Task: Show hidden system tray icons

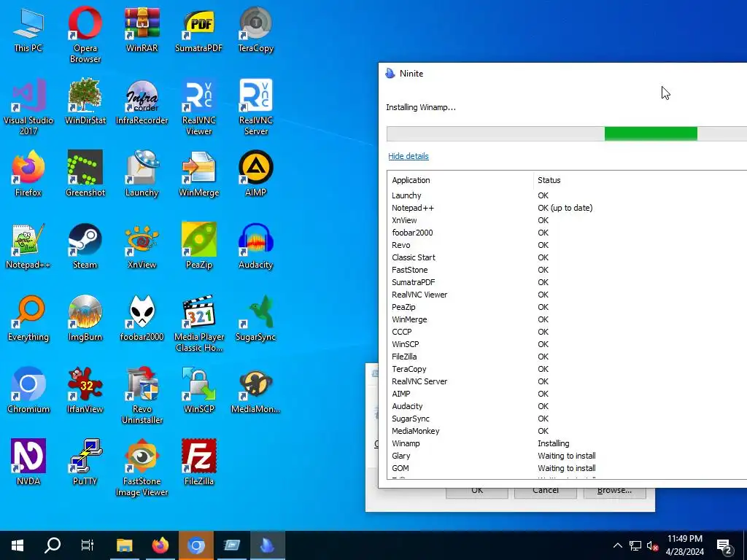Action: click(617, 545)
